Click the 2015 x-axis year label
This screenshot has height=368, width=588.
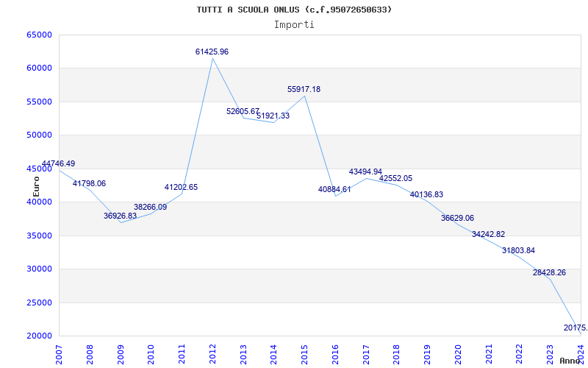[305, 355]
